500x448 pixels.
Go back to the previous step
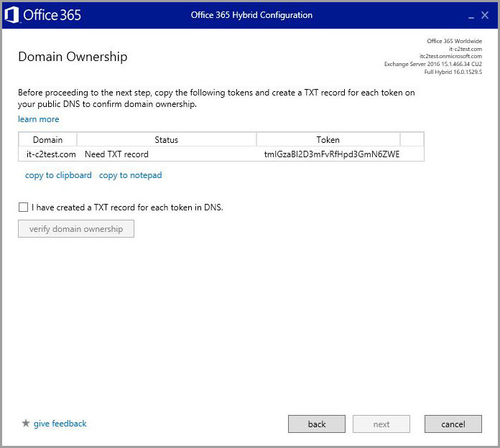317,424
